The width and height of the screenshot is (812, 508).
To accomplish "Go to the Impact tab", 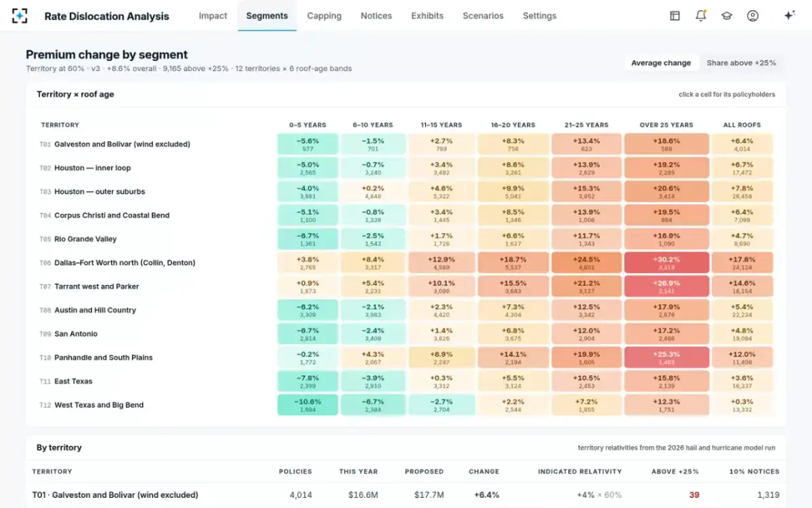I will pos(213,16).
